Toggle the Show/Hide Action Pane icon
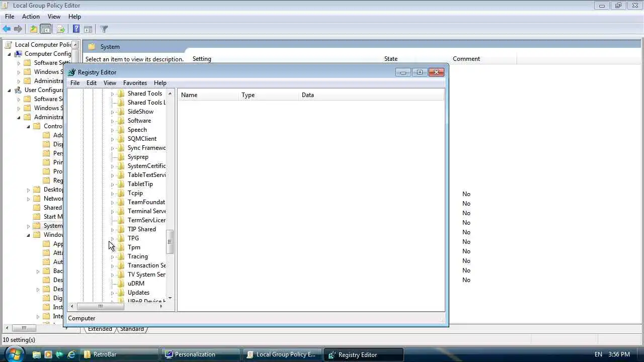 point(88,29)
